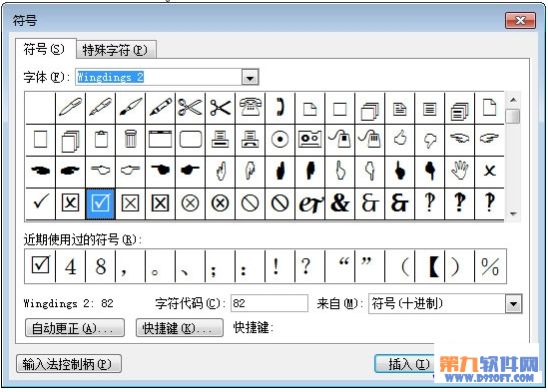
Task: Pick the small x mark symbol
Action: click(x=489, y=172)
